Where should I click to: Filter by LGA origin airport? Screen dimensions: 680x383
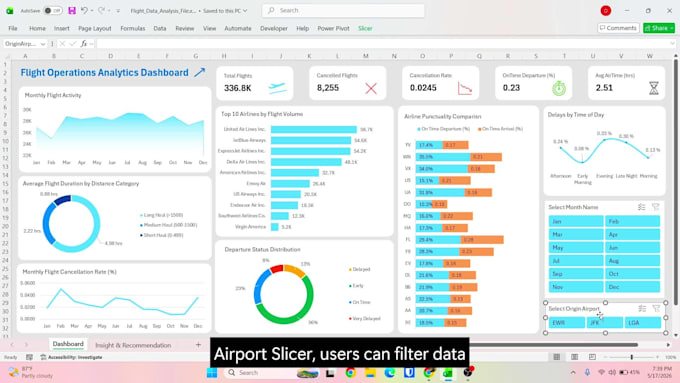click(642, 323)
